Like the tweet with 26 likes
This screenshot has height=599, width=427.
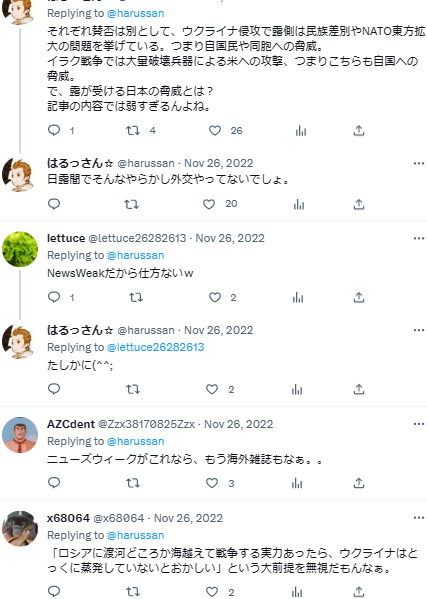point(215,131)
